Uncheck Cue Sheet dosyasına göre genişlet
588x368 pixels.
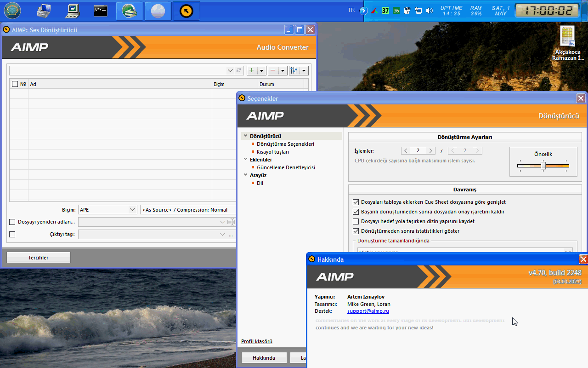click(356, 202)
